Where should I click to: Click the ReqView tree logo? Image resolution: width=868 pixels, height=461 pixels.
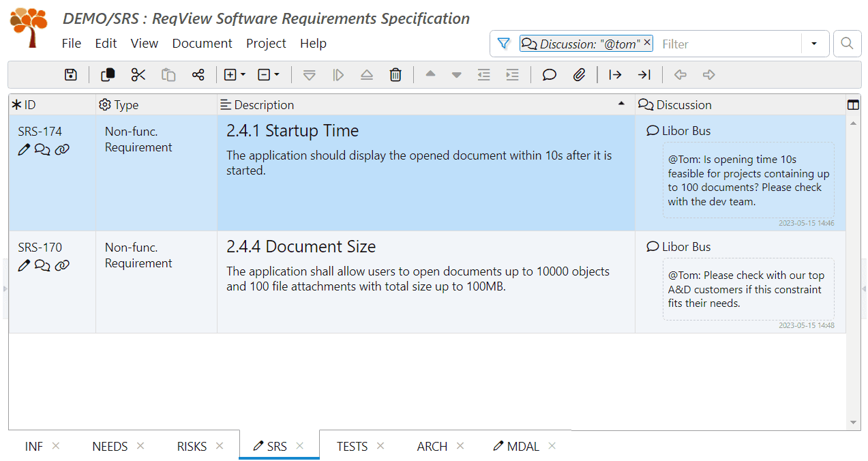[x=29, y=27]
